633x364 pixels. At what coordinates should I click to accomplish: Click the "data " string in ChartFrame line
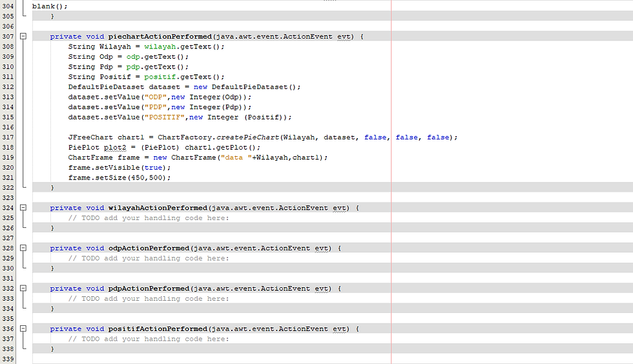click(x=236, y=157)
